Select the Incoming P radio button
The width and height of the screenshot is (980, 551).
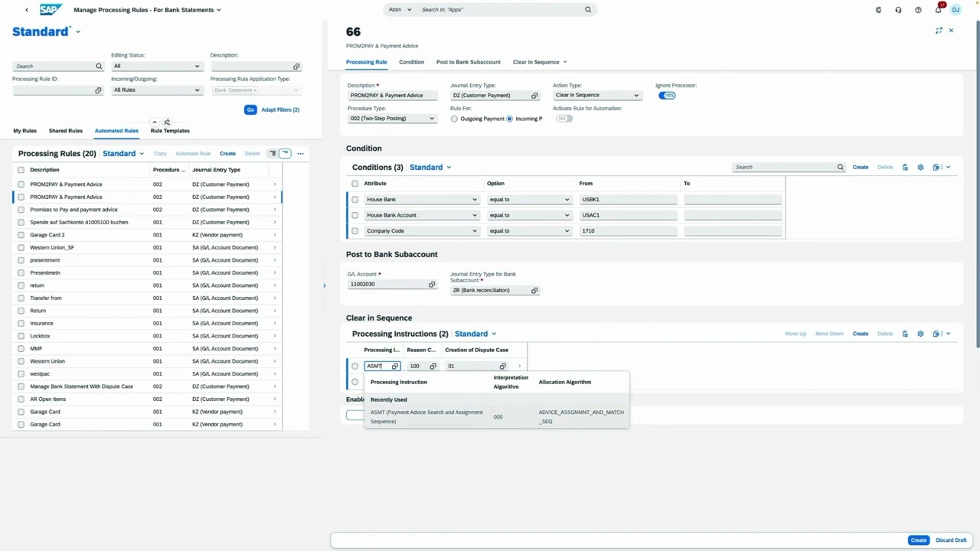pyautogui.click(x=509, y=119)
